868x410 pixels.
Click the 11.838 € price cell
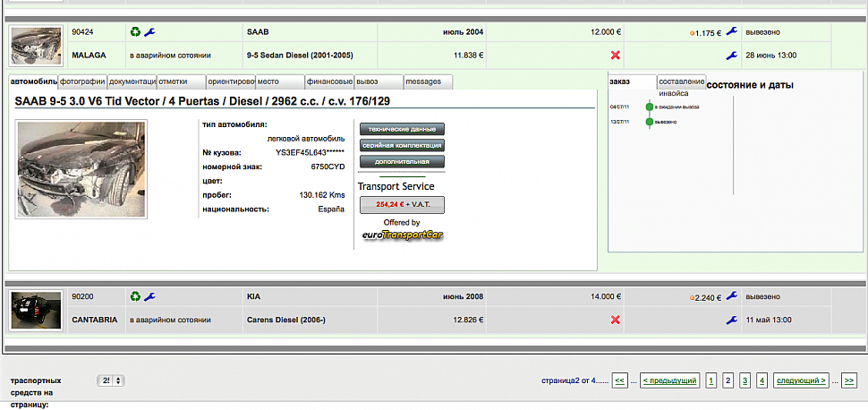tap(432, 56)
